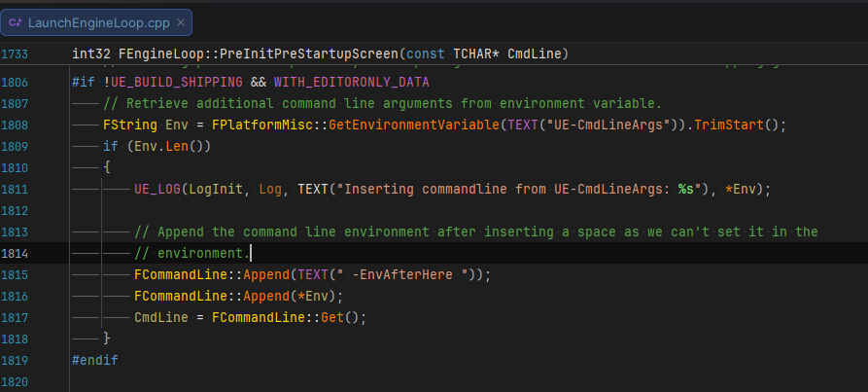Screen dimensions: 868x392
Task: Click Env.Len() in the if condition
Action: point(169,147)
